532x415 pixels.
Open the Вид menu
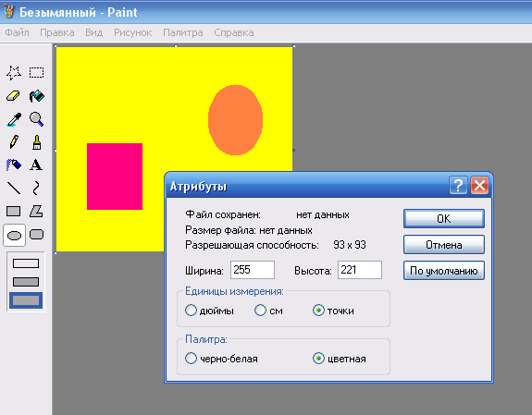point(94,32)
